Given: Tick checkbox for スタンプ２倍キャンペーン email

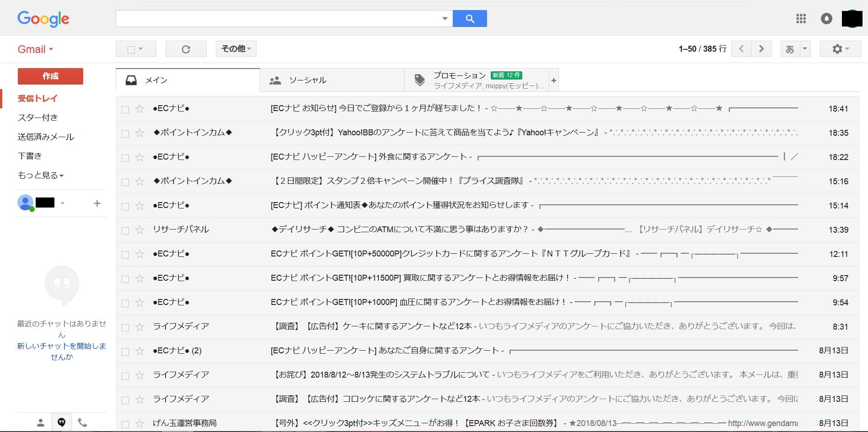Looking at the screenshot, I should tap(125, 182).
